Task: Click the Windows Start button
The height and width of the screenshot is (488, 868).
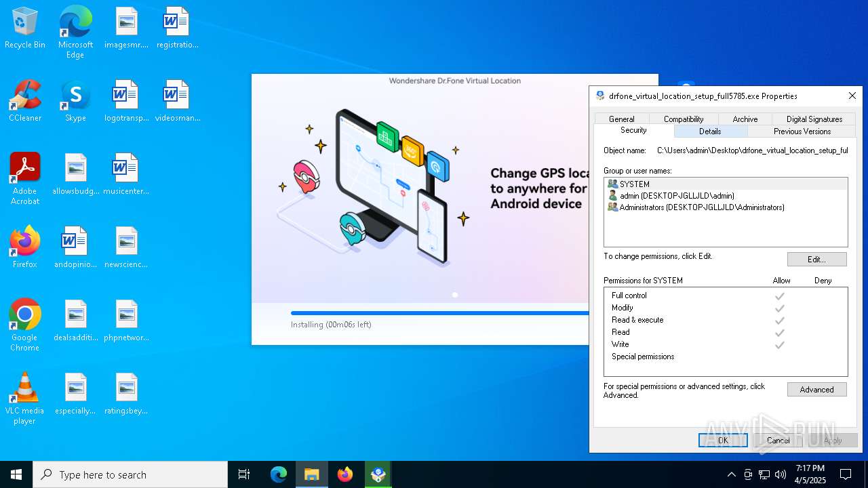Action: click(x=16, y=474)
